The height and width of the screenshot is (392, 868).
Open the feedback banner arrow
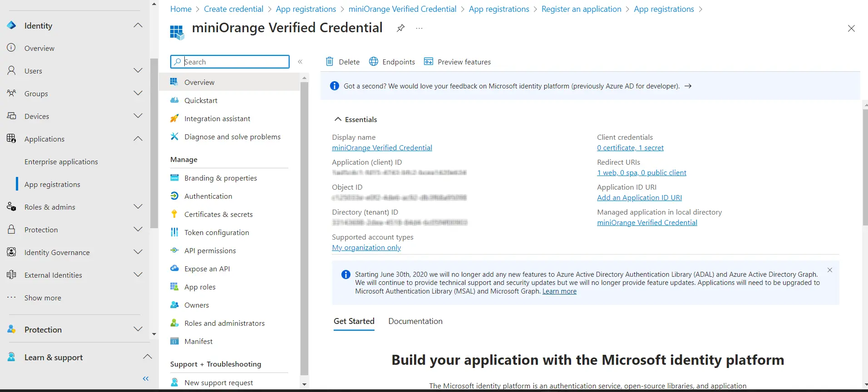688,86
